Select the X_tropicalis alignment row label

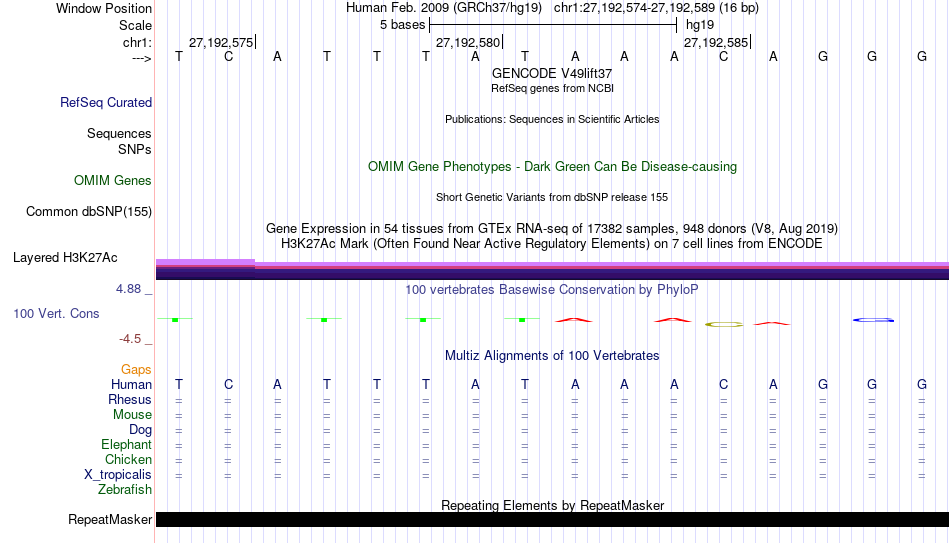(118, 475)
